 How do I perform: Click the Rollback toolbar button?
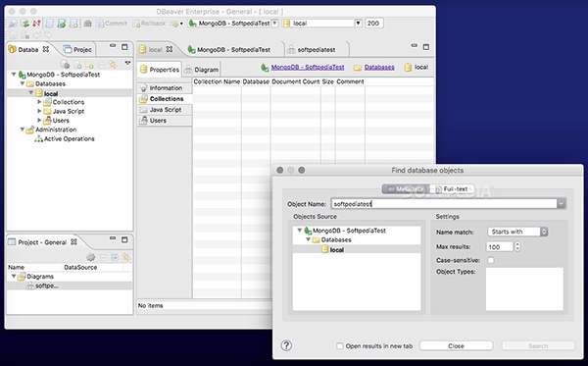click(x=149, y=24)
